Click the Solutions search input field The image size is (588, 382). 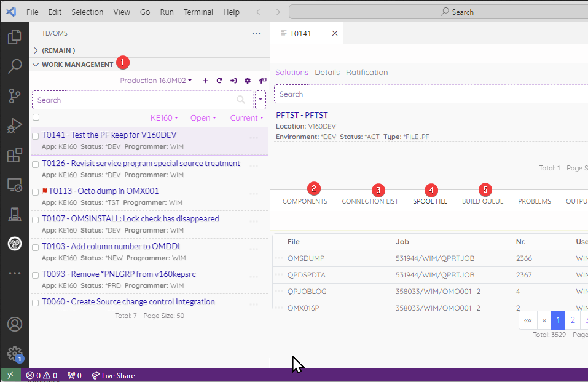point(291,94)
